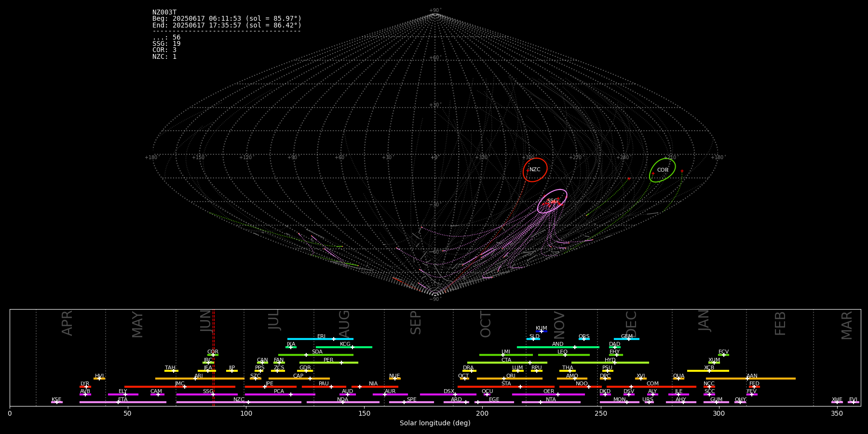The image size is (868, 434).
Task: Click the HYD shower bar
Action: (610, 363)
